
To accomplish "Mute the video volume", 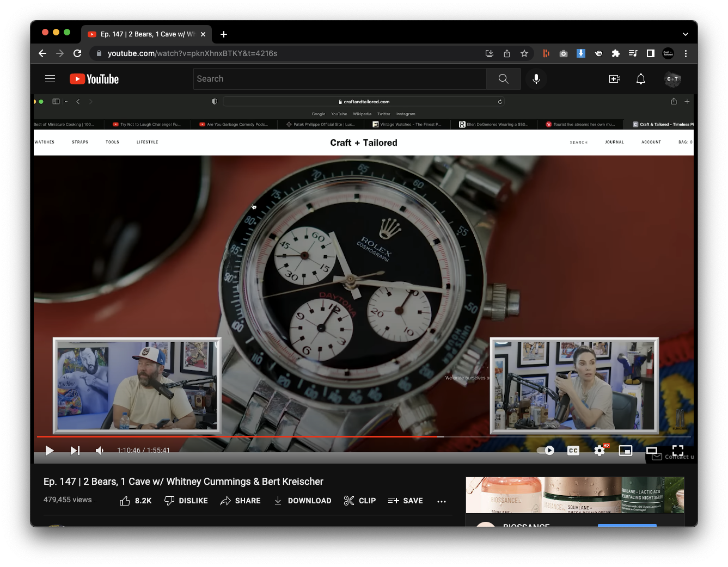I will click(x=100, y=451).
